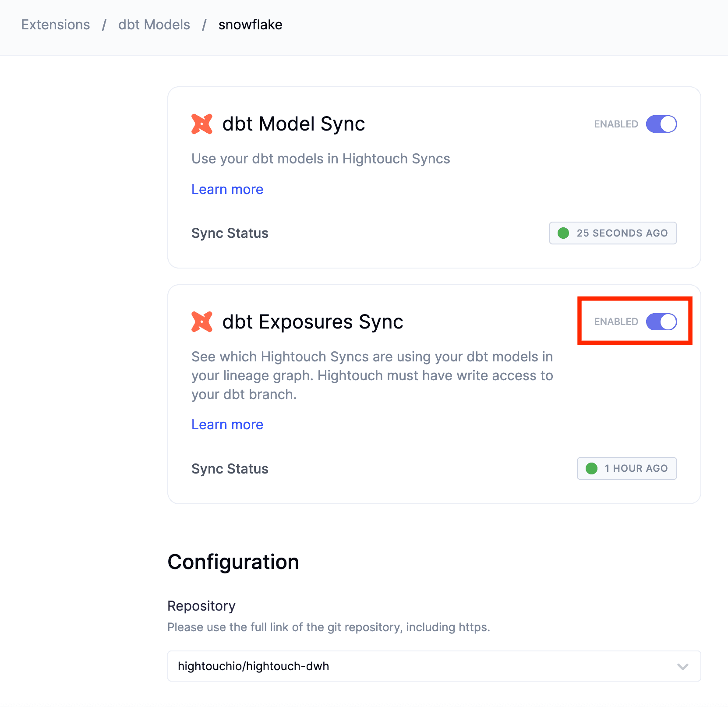This screenshot has height=707, width=728.
Task: Select the snowflake breadcrumb item
Action: (x=250, y=25)
